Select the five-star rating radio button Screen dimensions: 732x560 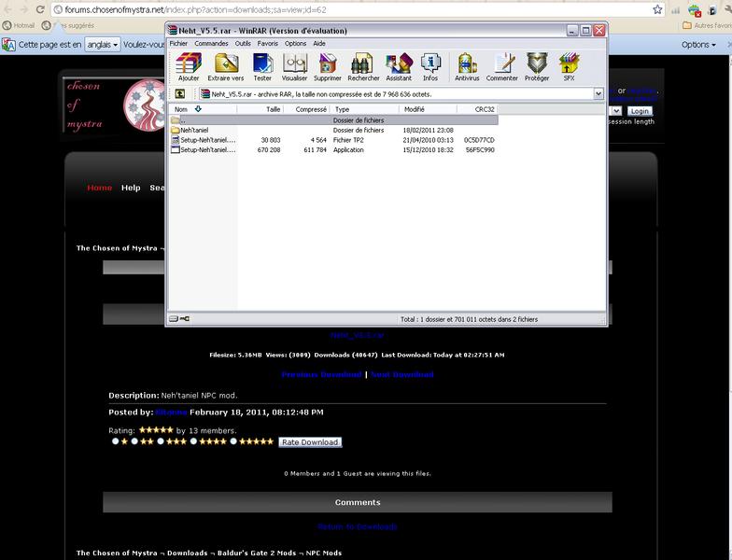coord(233,441)
